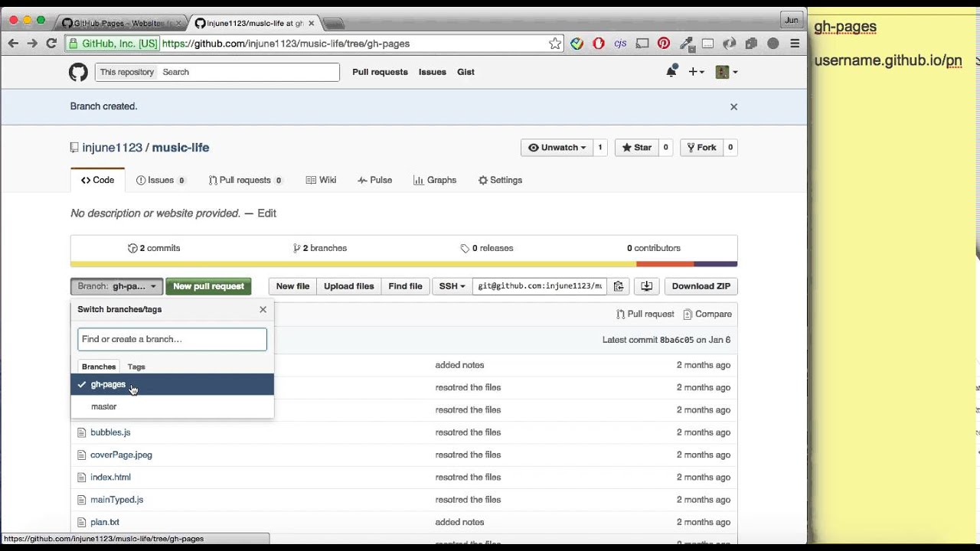The image size is (980, 551).
Task: Click the GitHub search box
Action: tap(249, 72)
